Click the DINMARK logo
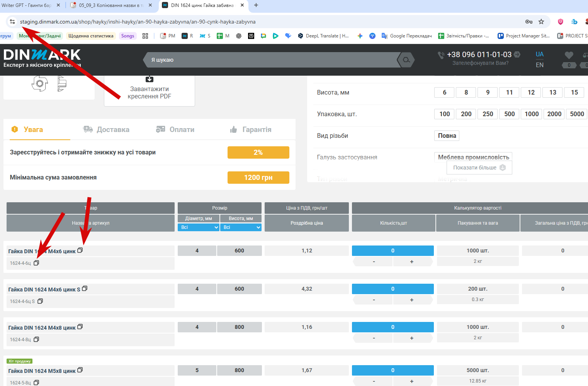Screen dimensions: 588x386 [x=42, y=58]
